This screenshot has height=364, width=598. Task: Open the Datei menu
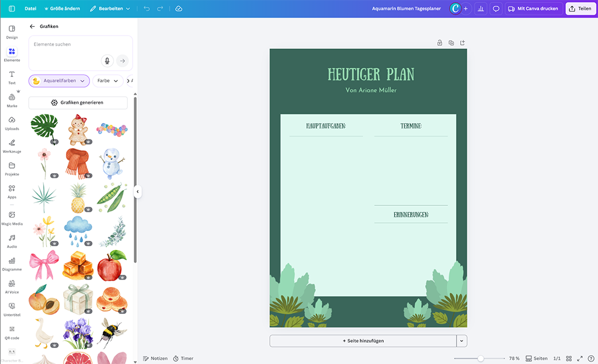(x=30, y=8)
